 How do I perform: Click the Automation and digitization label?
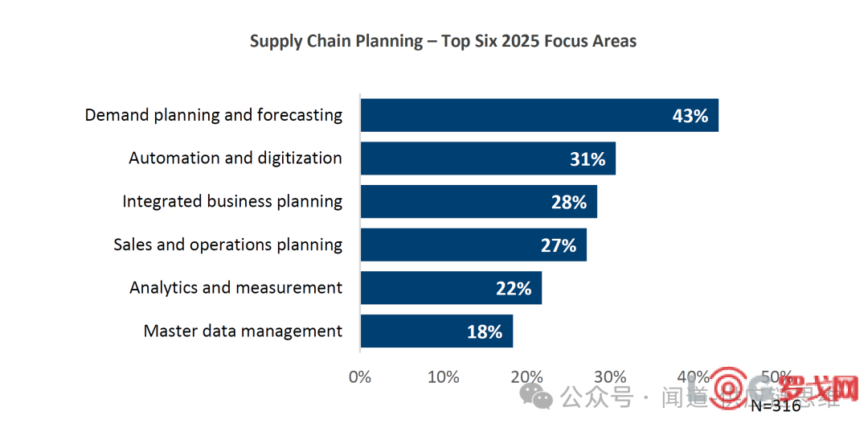(x=235, y=158)
